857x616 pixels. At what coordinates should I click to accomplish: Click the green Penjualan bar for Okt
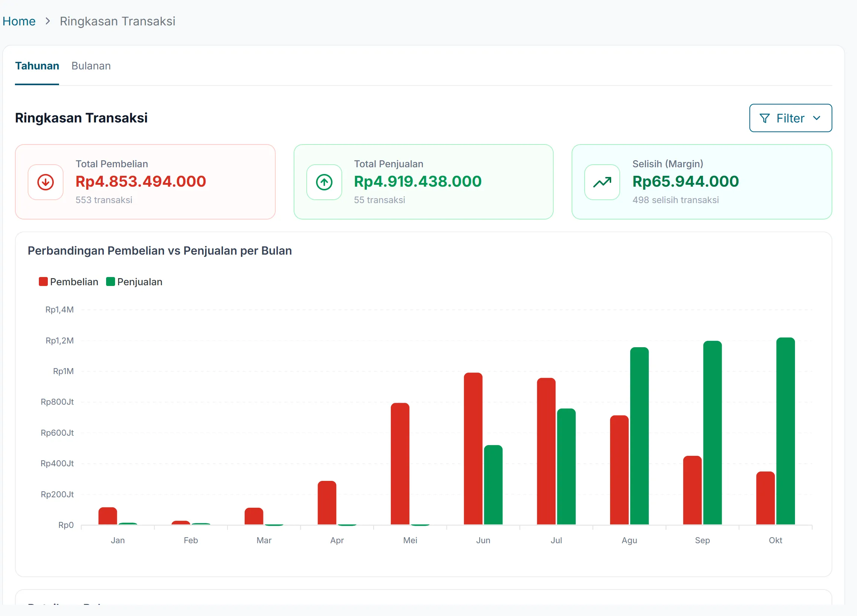(786, 431)
